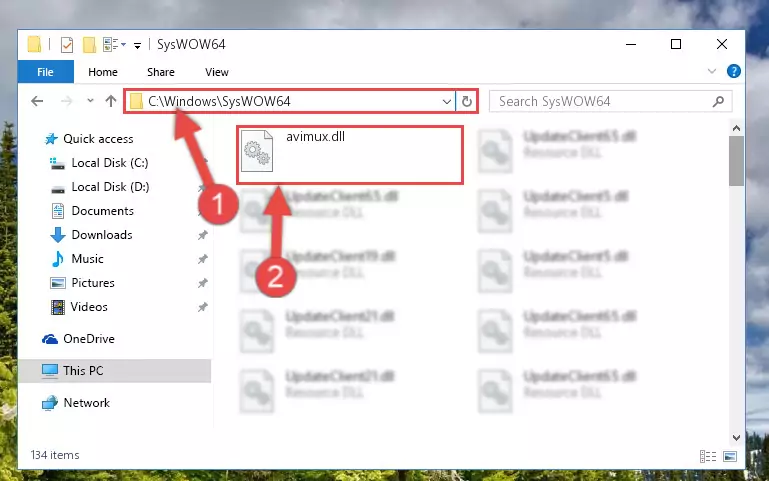Viewport: 769px width, 481px height.
Task: Select OneDrive in the navigation pane
Action: 89,339
